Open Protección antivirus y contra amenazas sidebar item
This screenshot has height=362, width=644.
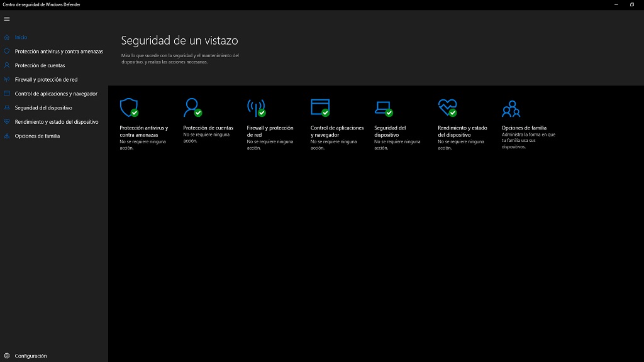tap(58, 52)
